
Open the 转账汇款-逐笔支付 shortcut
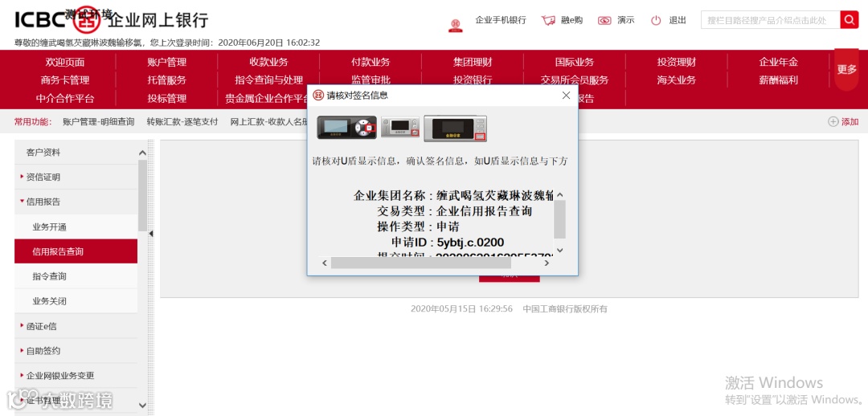point(182,122)
